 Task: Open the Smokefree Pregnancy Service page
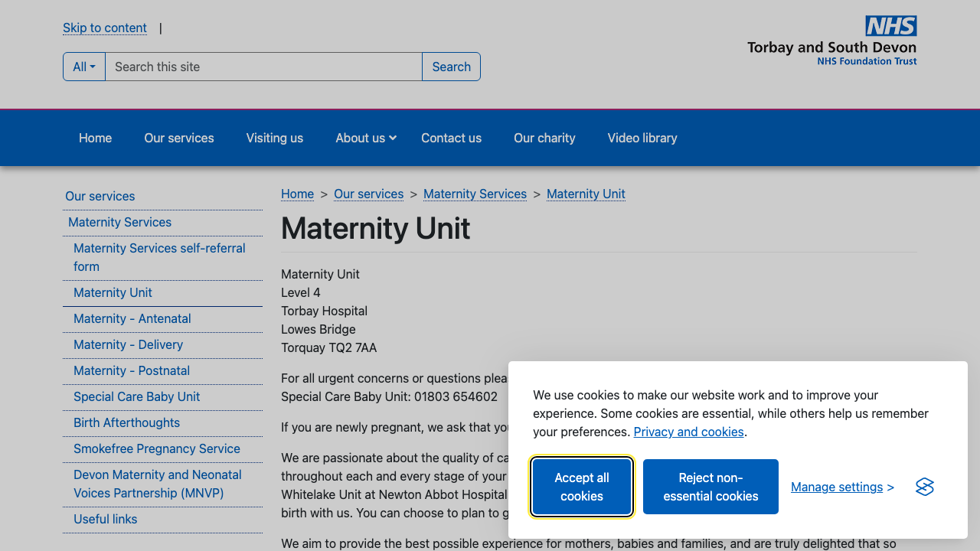(156, 448)
